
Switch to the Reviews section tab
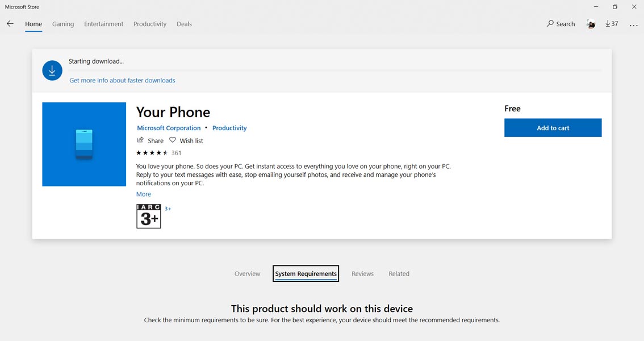point(362,274)
